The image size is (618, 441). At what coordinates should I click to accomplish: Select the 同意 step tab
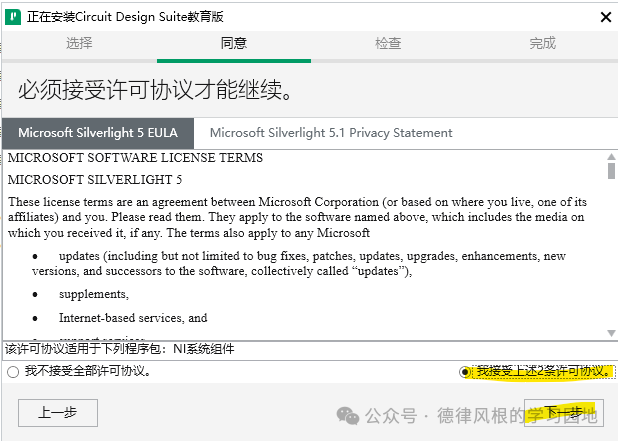[x=234, y=43]
